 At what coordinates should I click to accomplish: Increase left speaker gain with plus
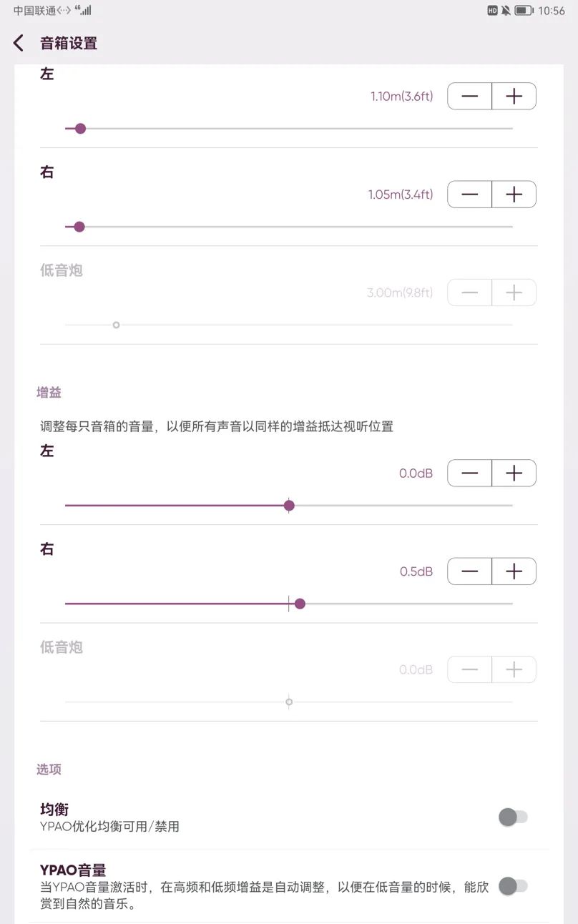tap(514, 473)
